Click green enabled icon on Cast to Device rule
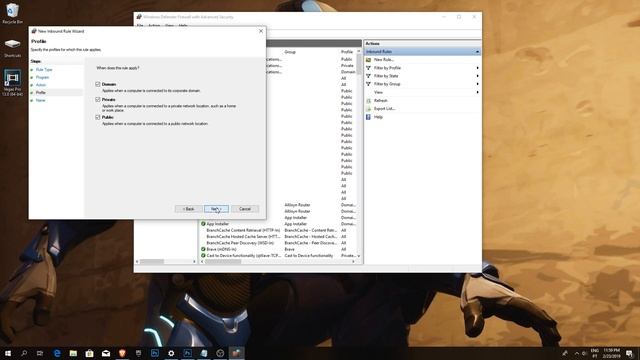 (x=203, y=256)
